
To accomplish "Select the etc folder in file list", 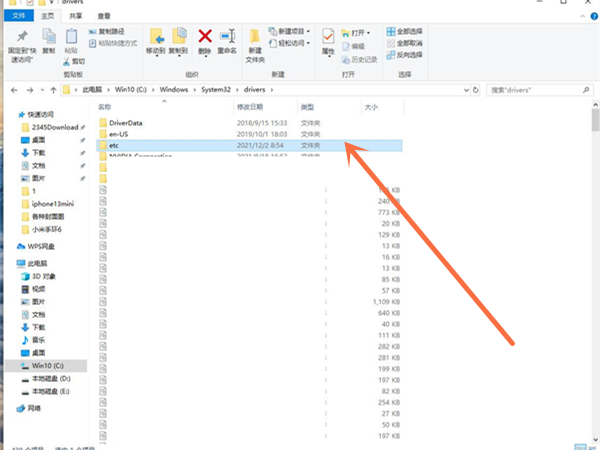I will point(115,145).
